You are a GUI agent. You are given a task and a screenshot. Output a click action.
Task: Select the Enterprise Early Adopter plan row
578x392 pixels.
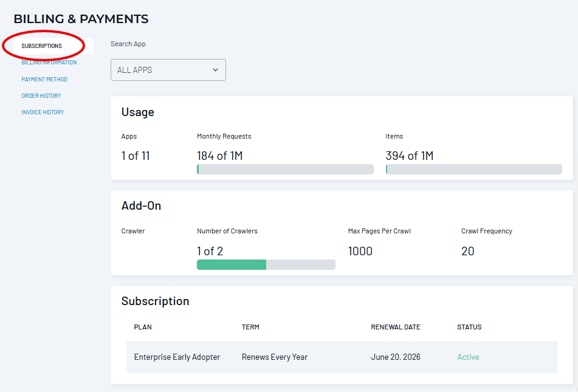click(x=342, y=357)
